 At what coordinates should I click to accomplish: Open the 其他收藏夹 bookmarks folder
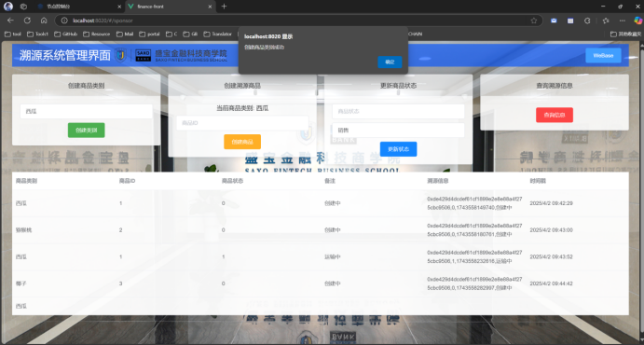pyautogui.click(x=625, y=34)
